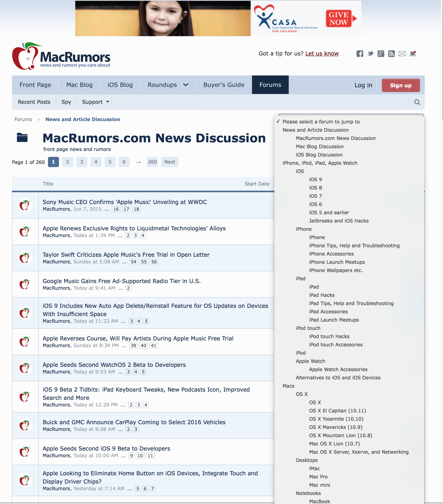Open Taylor Swift Criticizes Apple Music thread
The image size is (443, 504).
pos(126,255)
